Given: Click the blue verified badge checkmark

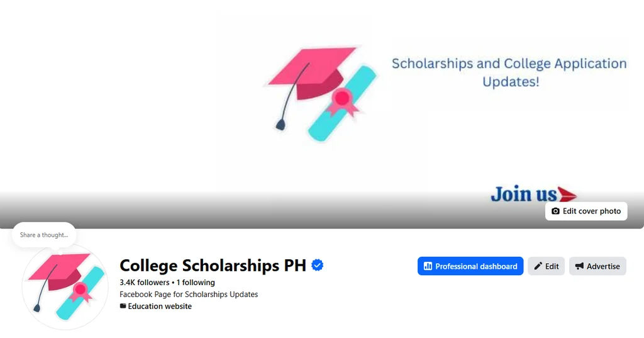Looking at the screenshot, I should (318, 265).
